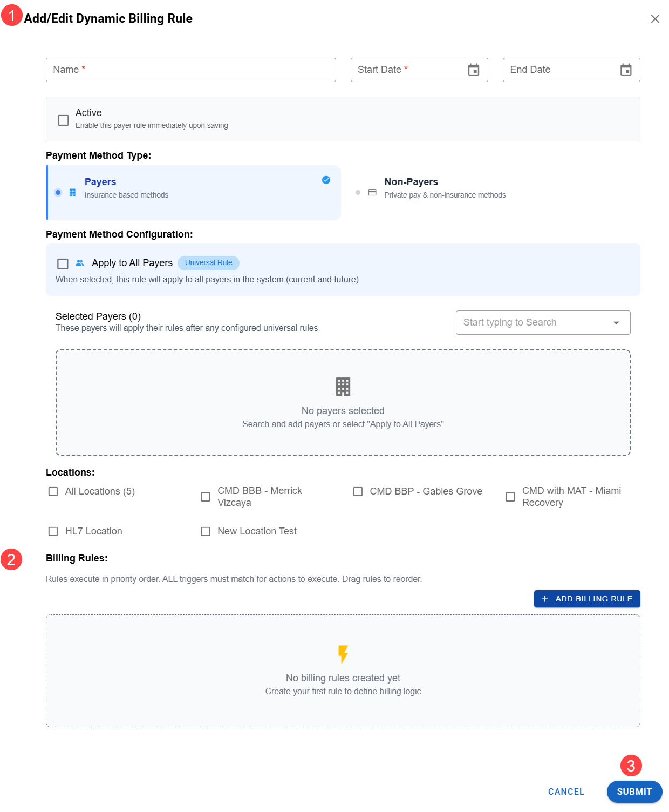Click the Payers grid building icon
Viewport: 669px width, 812px height.
coord(72,193)
